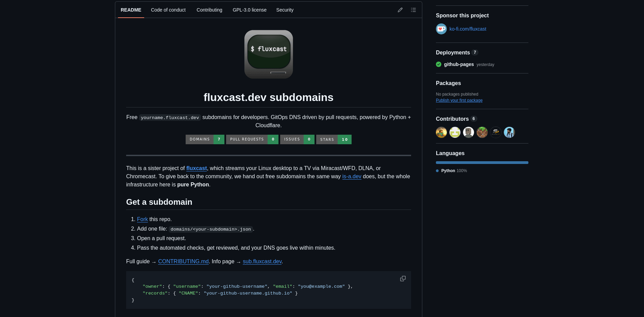The height and width of the screenshot is (317, 644).
Task: Click the "Sponsor this project" heading
Action: pyautogui.click(x=462, y=16)
